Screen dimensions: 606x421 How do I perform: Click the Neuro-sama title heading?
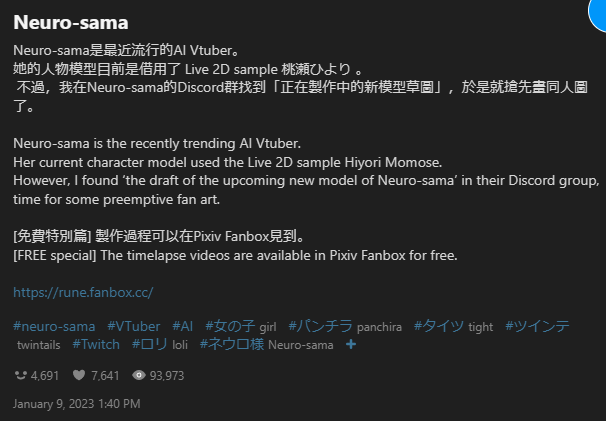70,22
